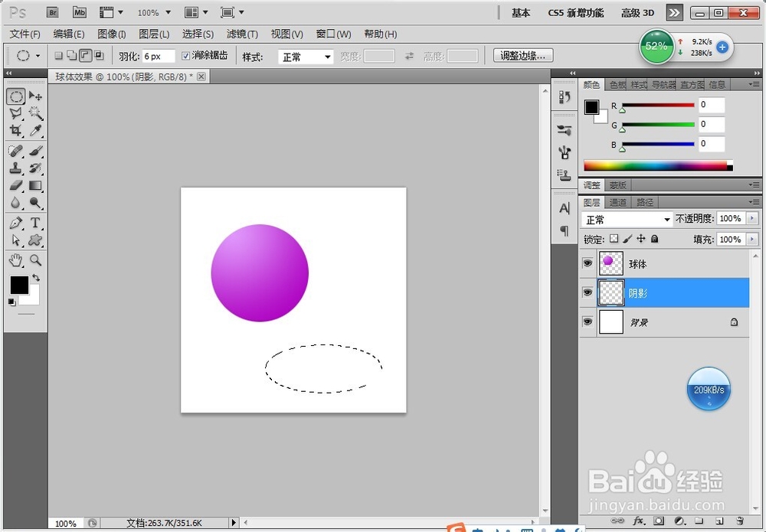Select the Eyedropper tool
Image resolution: width=766 pixels, height=532 pixels.
click(35, 130)
